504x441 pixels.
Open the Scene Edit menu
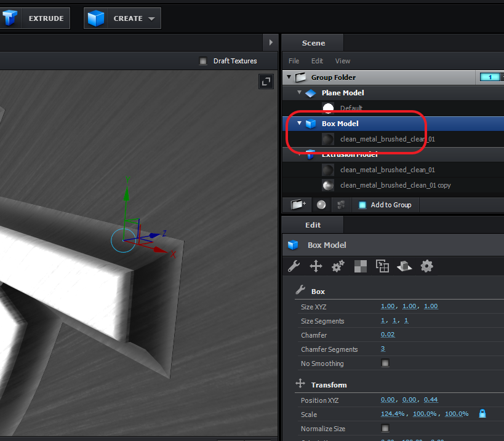(317, 61)
